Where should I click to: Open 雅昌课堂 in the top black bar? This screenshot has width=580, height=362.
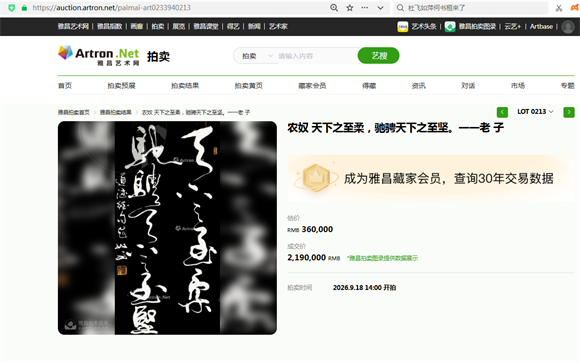click(206, 26)
